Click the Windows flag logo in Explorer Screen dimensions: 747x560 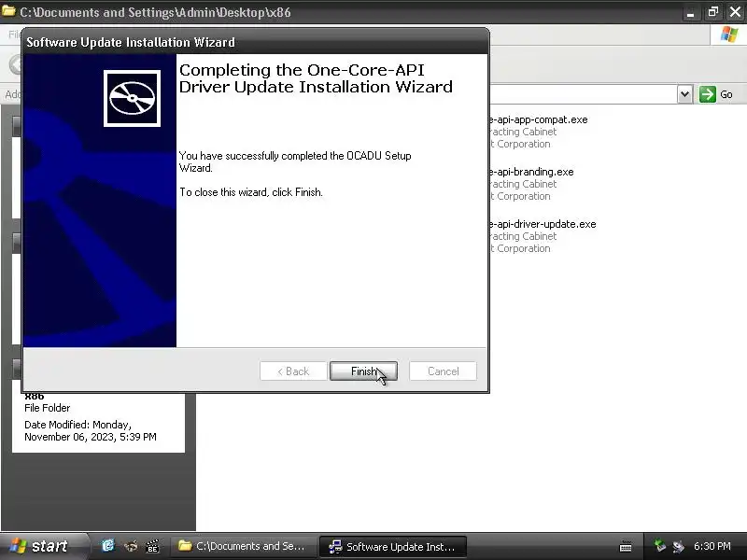[x=729, y=35]
